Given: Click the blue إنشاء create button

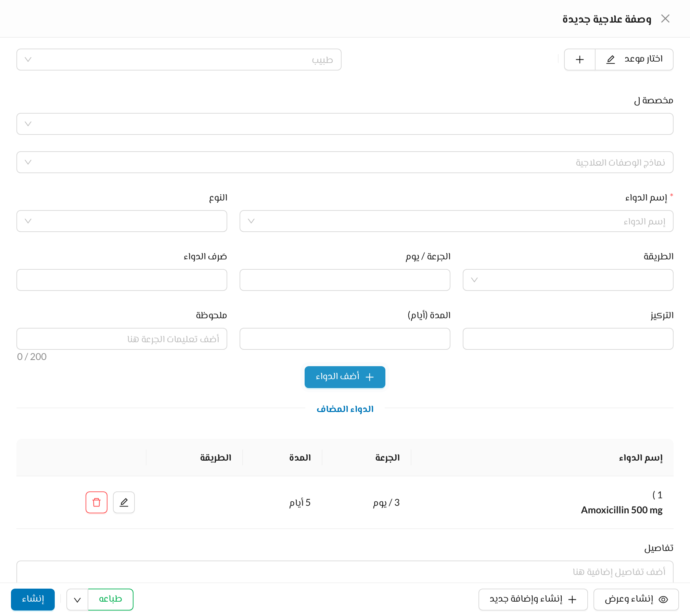Looking at the screenshot, I should click(x=33, y=600).
